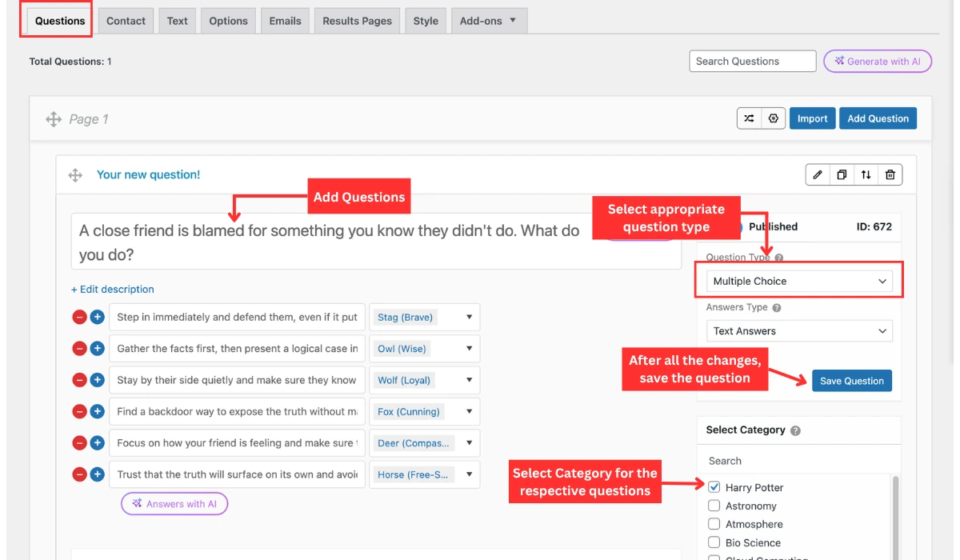Screen dimensions: 960x560
Task: Click the Save Question button
Action: 851,381
